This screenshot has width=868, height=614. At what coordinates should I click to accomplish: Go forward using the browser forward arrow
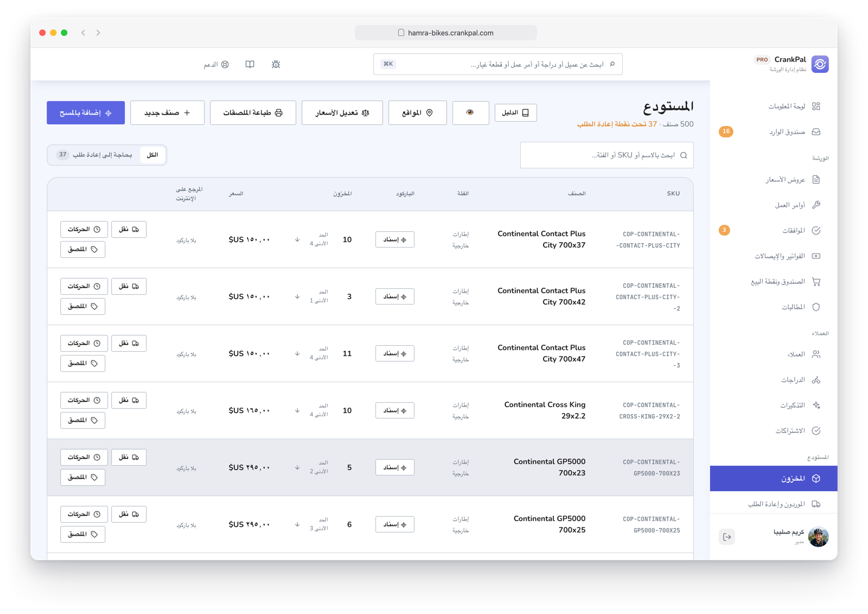pos(98,33)
